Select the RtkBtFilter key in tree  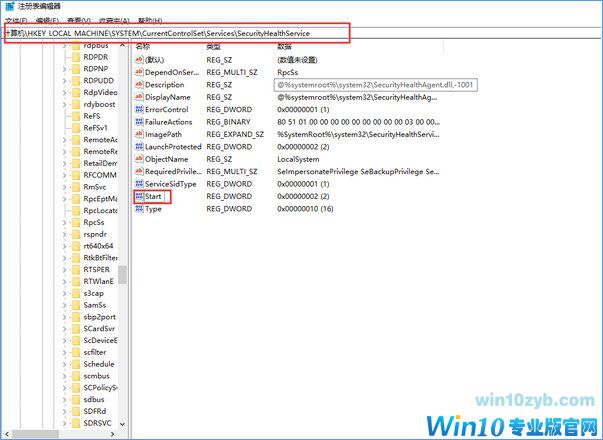100,258
